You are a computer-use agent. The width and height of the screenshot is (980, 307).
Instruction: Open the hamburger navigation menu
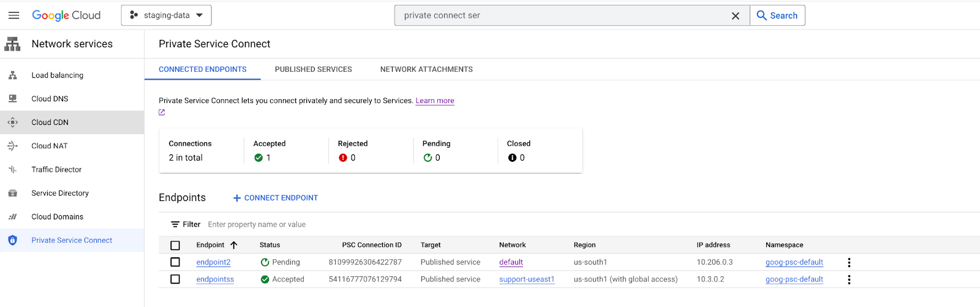13,15
